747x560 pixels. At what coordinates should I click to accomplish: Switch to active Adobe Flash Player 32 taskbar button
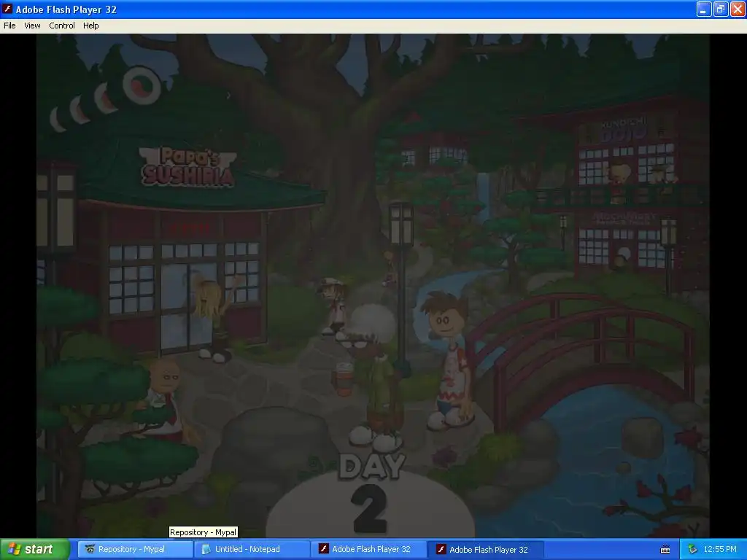pos(486,549)
